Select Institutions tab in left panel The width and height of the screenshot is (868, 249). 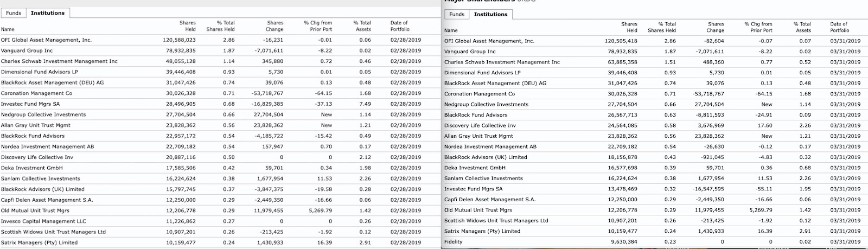[x=48, y=13]
